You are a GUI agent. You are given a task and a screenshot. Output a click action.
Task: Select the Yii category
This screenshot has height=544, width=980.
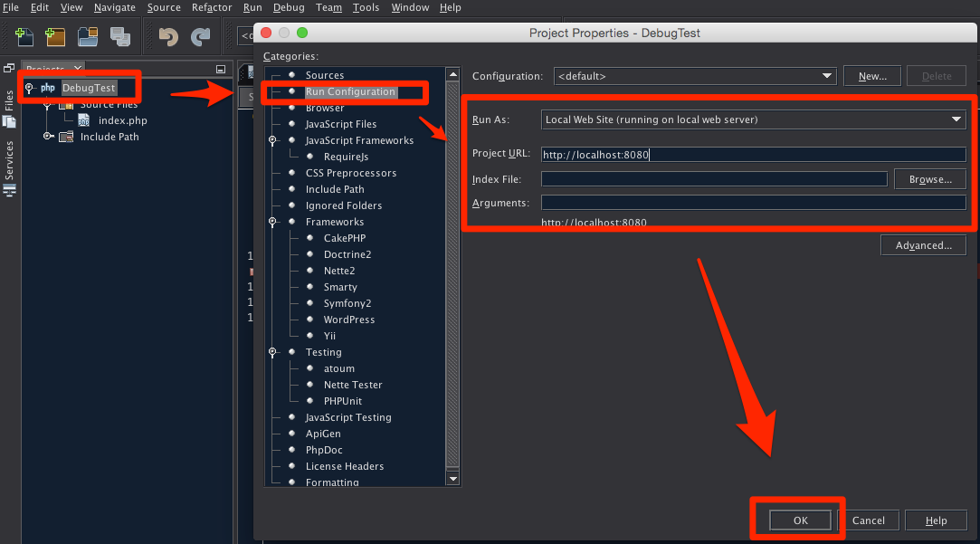coord(329,335)
